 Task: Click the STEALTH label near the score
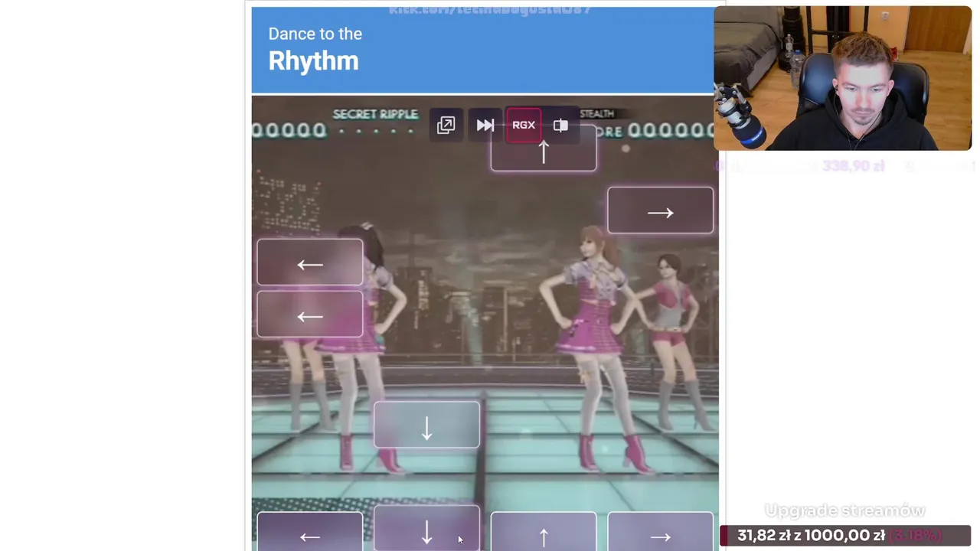(597, 113)
